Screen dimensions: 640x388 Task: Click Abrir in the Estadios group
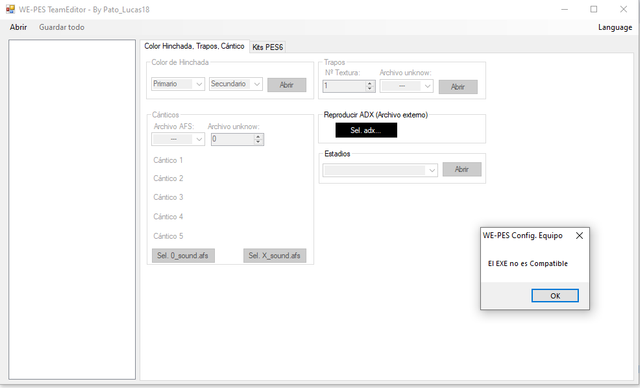tap(462, 169)
